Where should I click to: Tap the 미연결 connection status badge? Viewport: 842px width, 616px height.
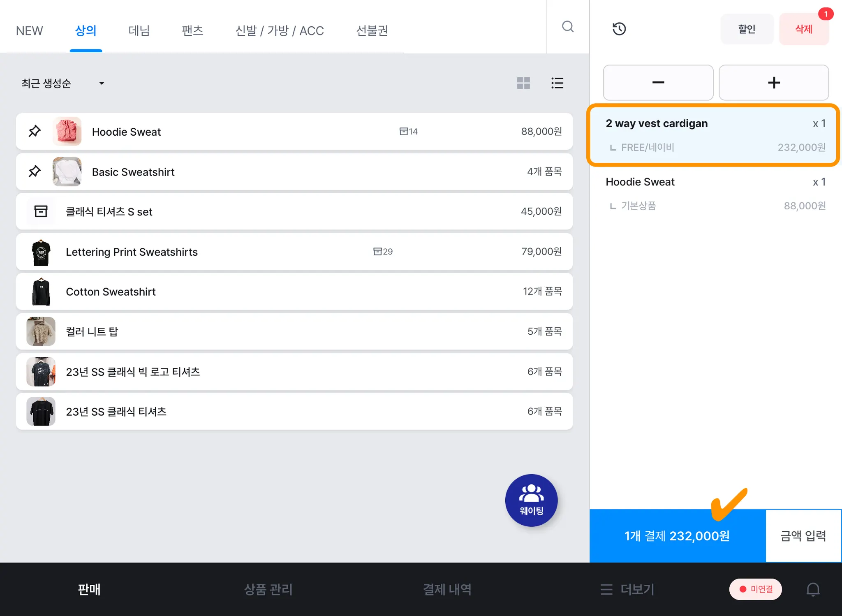click(755, 589)
